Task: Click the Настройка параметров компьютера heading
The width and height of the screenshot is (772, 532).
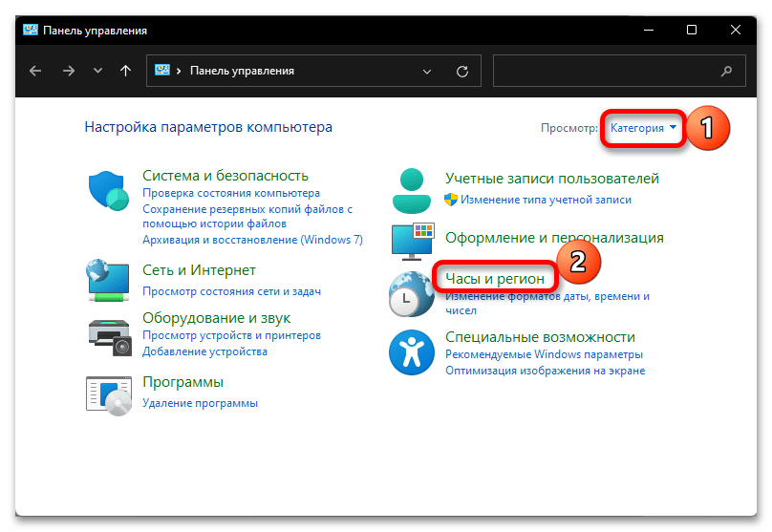Action: click(208, 127)
